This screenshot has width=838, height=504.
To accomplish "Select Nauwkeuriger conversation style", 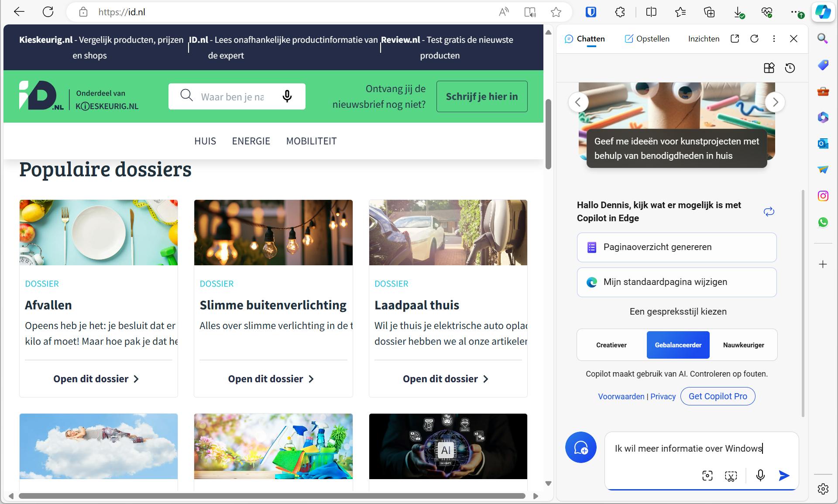I will [743, 345].
